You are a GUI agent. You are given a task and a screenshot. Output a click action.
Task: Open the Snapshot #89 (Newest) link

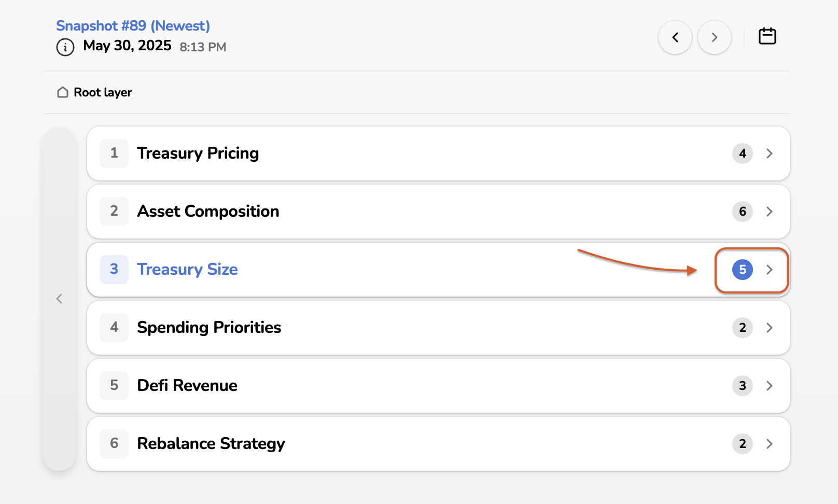[x=133, y=26]
